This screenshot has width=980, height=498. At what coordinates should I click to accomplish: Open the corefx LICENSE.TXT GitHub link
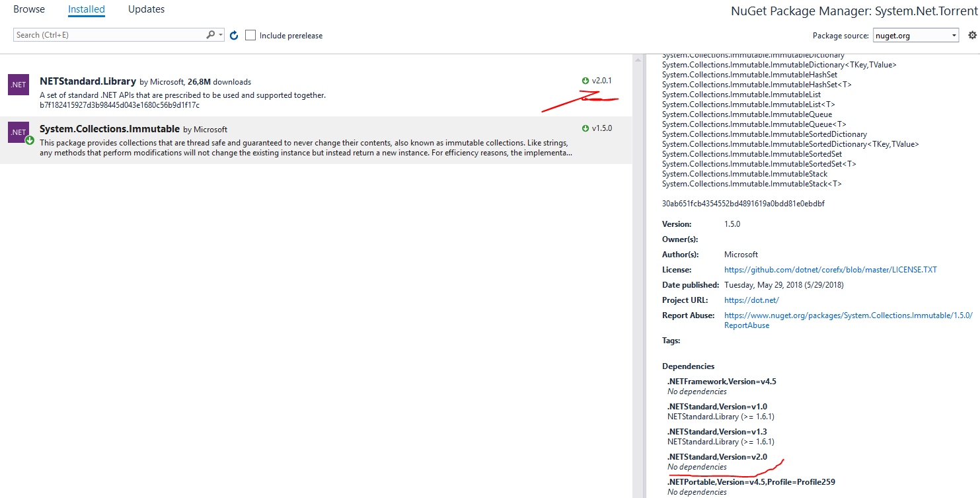[831, 270]
